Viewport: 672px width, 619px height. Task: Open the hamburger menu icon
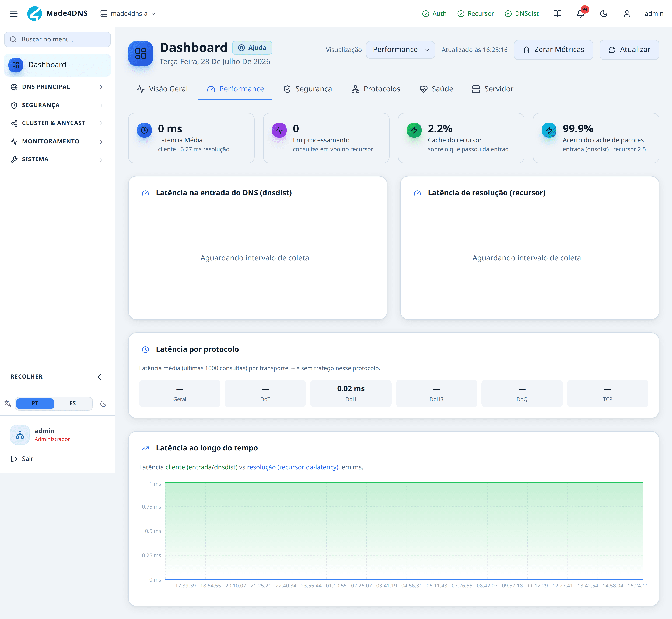click(x=13, y=13)
